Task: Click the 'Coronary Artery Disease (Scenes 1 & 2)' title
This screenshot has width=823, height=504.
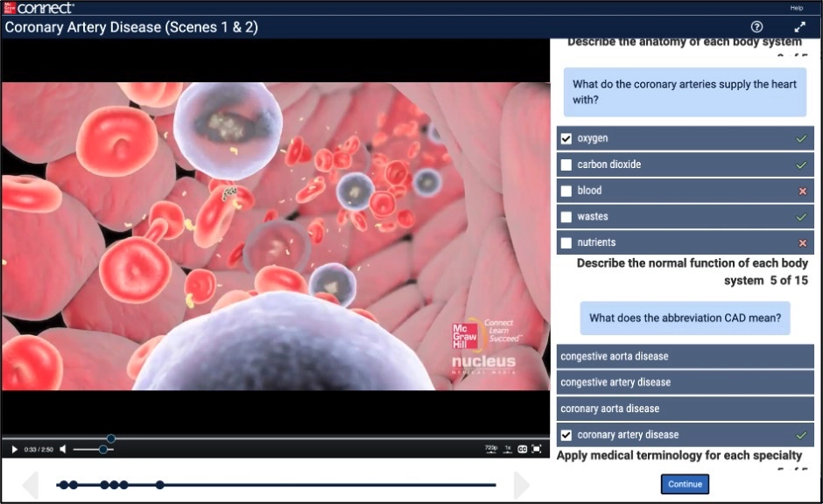Action: [131, 27]
